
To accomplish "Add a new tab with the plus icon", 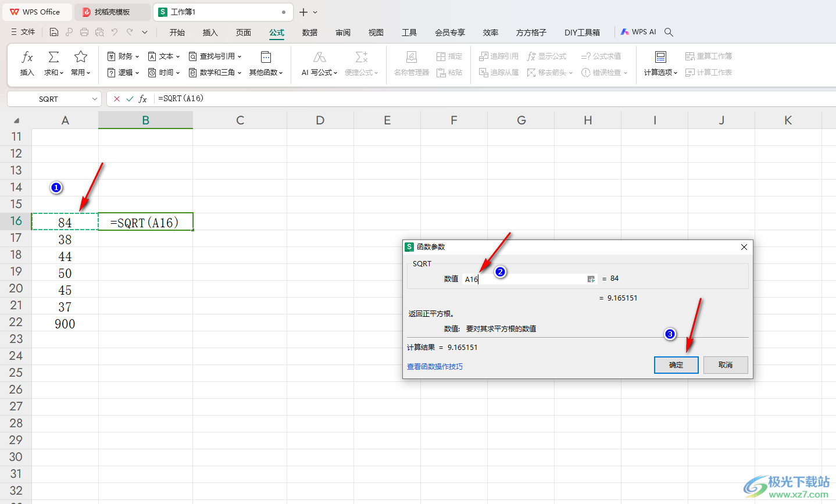I will (x=303, y=12).
